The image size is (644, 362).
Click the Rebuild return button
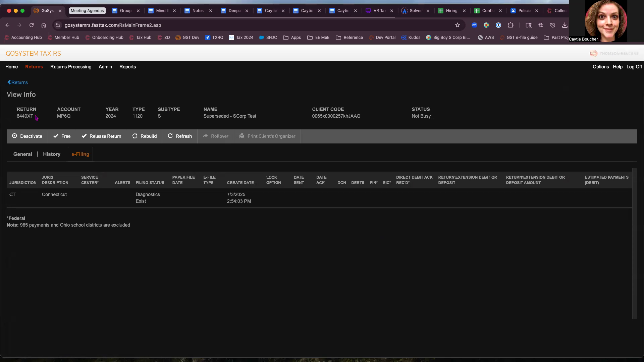click(x=145, y=136)
